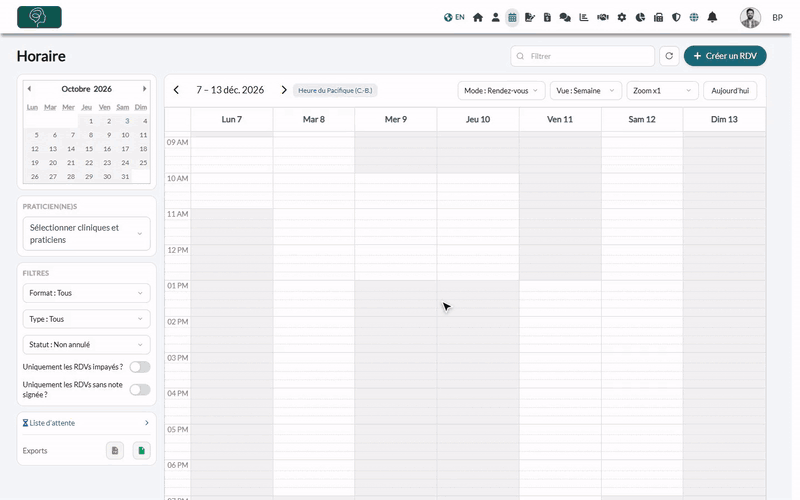This screenshot has width=800, height=500.
Task: Select the Jeu 10 column header
Action: [478, 119]
